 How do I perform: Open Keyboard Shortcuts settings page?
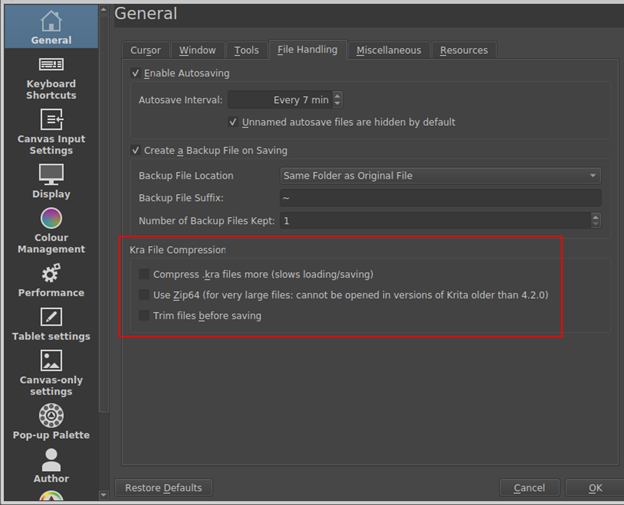click(51, 78)
